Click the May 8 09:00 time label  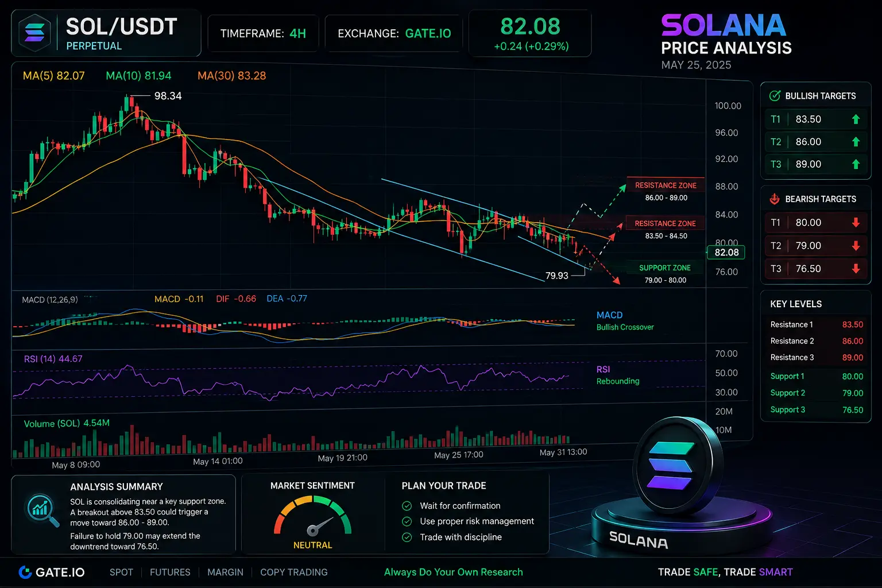(76, 465)
